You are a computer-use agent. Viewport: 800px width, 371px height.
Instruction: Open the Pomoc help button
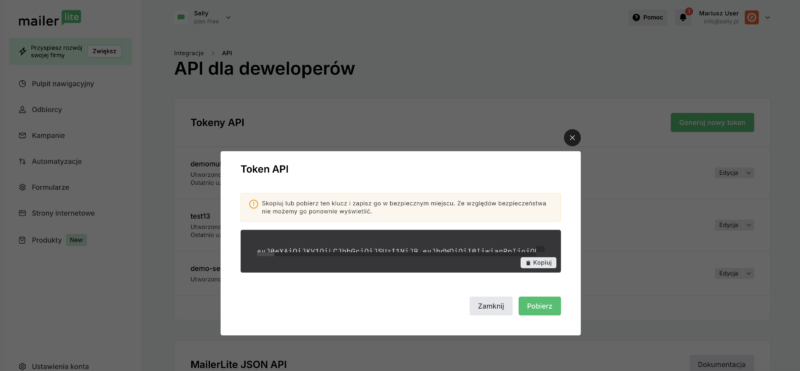pos(647,17)
